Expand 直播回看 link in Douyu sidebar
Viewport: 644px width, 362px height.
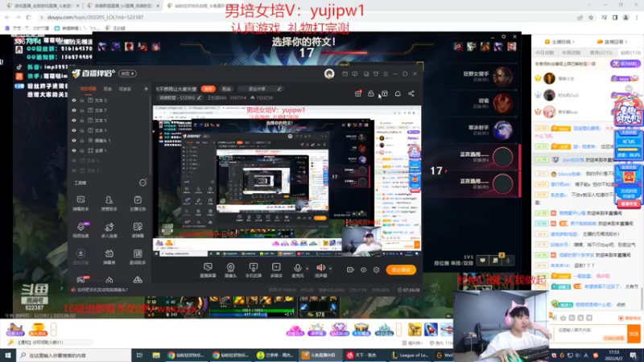coord(613,42)
